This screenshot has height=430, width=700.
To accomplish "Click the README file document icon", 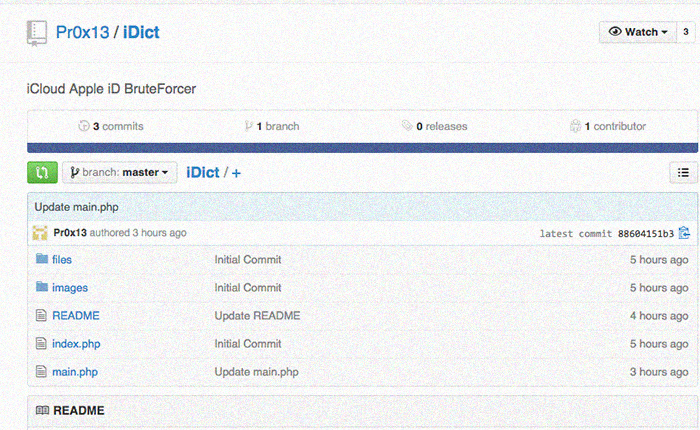I will 41,315.
